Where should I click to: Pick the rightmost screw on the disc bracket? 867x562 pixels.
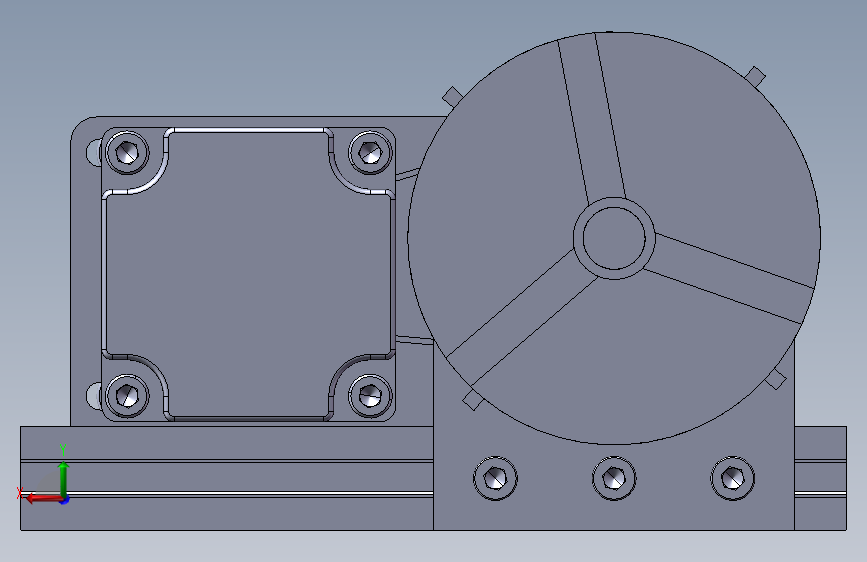pos(733,478)
